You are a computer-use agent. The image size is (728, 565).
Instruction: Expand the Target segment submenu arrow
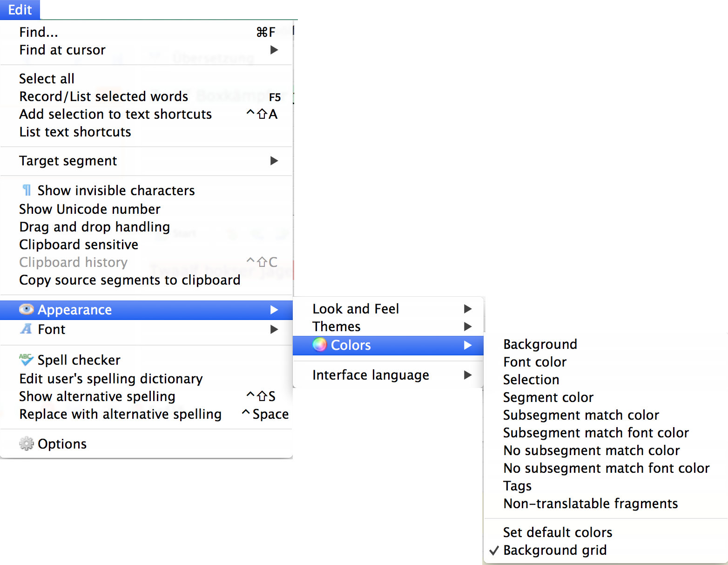[x=274, y=161]
